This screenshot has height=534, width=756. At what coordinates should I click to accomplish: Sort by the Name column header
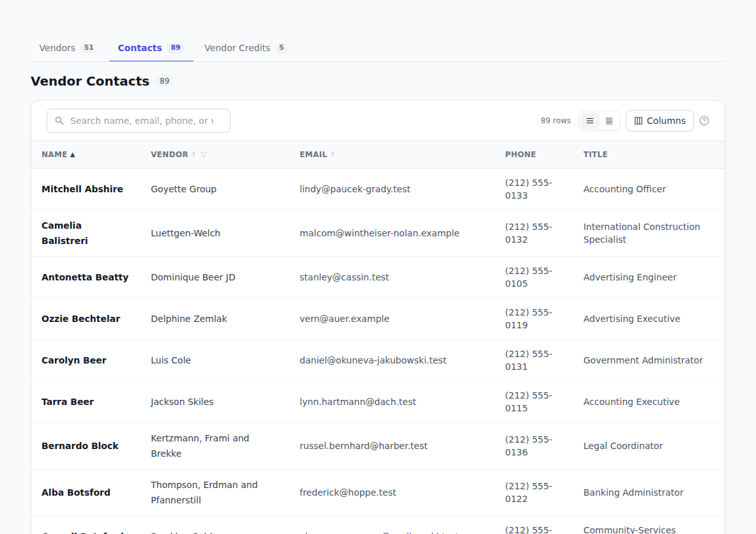[58, 155]
